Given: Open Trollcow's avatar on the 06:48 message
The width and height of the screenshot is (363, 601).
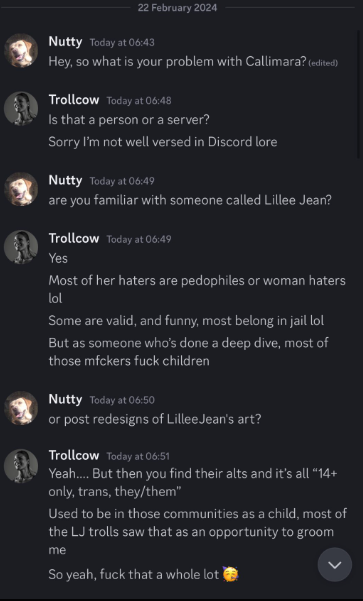Looking at the screenshot, I should 21,108.
